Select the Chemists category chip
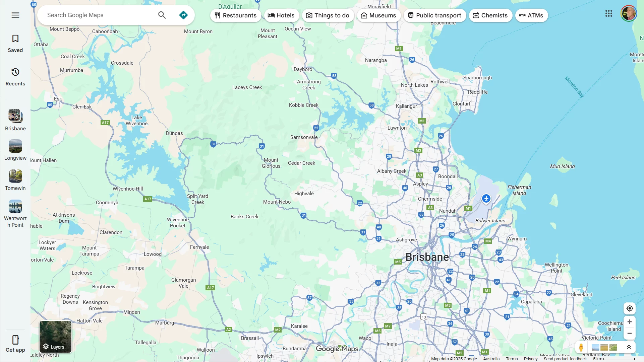Viewport: 644px width, 362px height. (x=490, y=15)
